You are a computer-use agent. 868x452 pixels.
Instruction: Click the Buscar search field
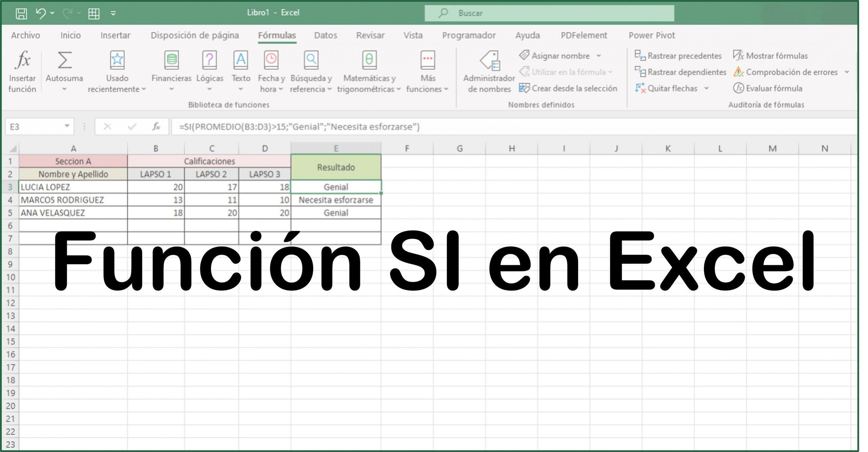tap(549, 13)
